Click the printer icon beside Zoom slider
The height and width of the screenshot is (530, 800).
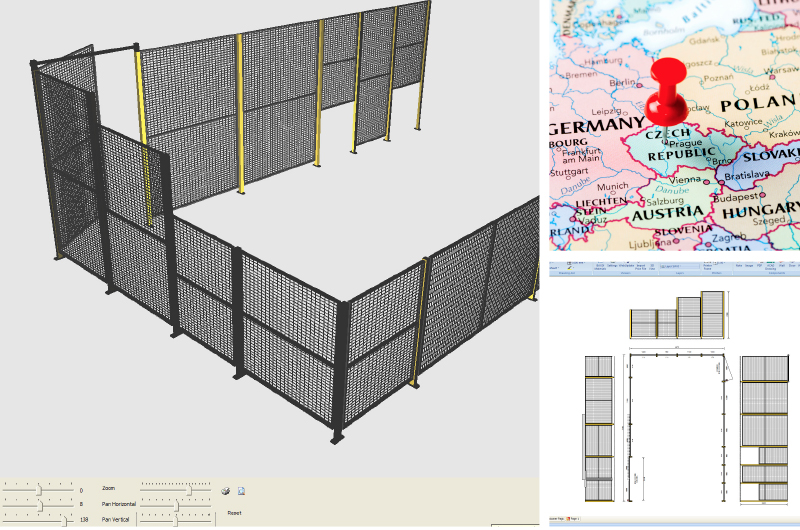click(x=226, y=491)
